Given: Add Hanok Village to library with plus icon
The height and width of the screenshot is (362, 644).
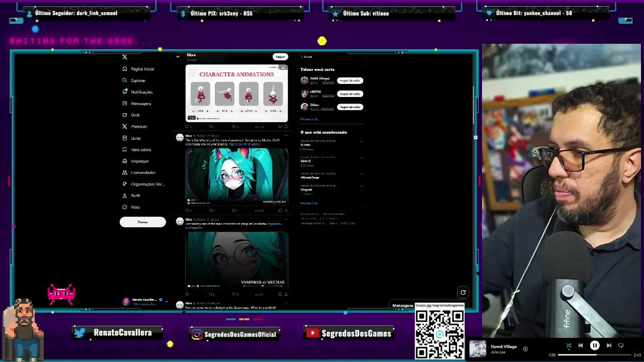Looking at the screenshot, I should click(x=525, y=349).
